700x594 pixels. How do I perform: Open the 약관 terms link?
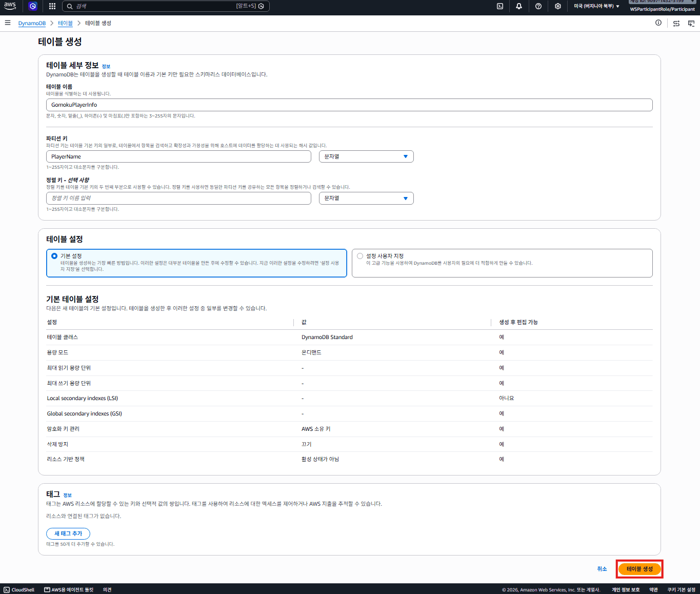point(653,590)
